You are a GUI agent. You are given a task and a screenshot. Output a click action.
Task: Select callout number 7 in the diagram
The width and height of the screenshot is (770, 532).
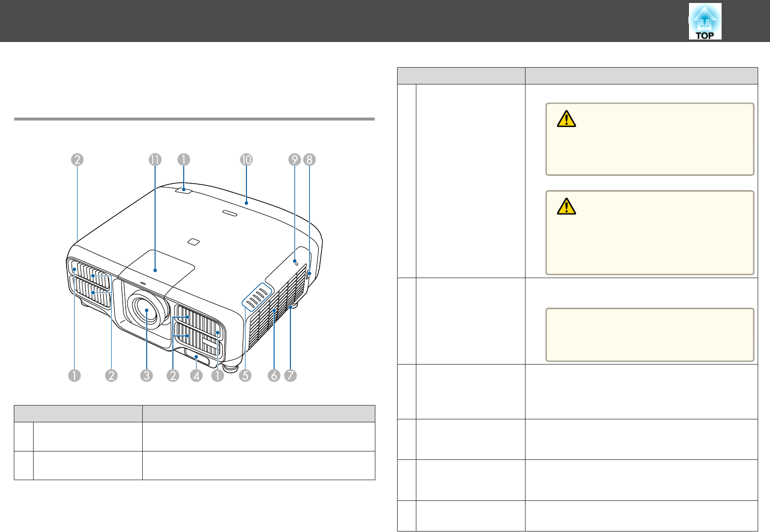(x=290, y=375)
